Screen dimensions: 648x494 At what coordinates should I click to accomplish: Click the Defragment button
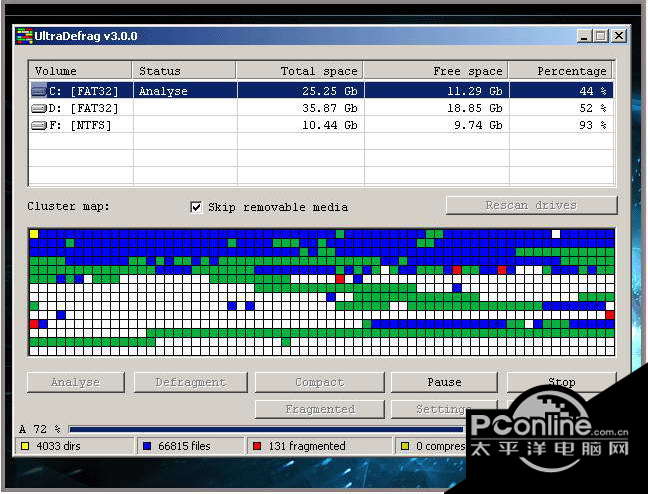coord(191,382)
